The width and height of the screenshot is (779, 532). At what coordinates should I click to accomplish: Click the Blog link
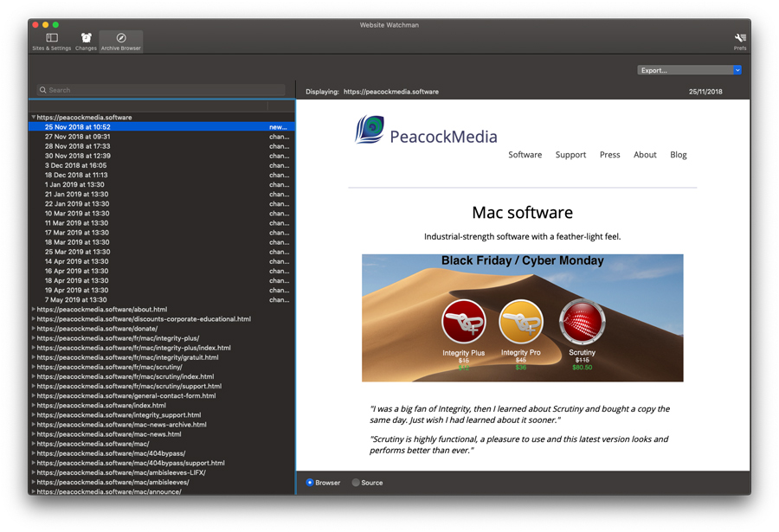click(678, 155)
